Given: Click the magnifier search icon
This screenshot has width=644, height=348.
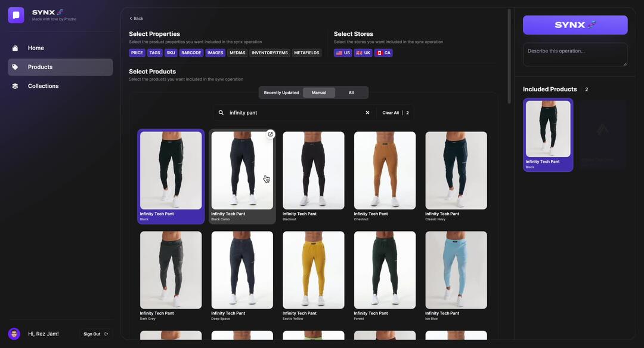Looking at the screenshot, I should point(221,113).
